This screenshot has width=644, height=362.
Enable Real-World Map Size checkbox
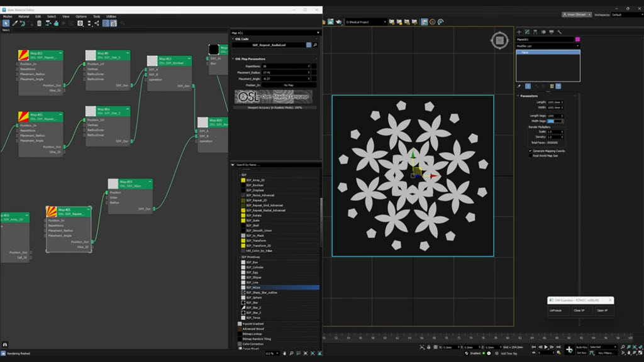point(530,155)
